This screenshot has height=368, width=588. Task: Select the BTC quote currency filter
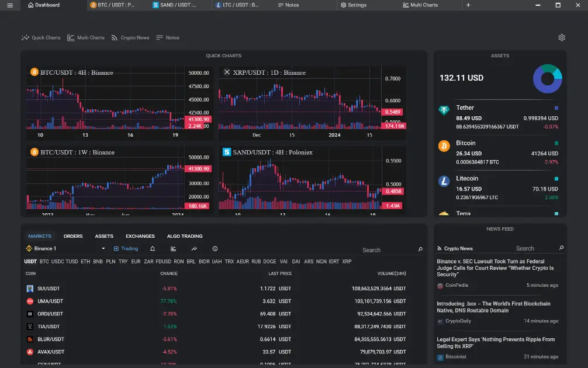[44, 262]
